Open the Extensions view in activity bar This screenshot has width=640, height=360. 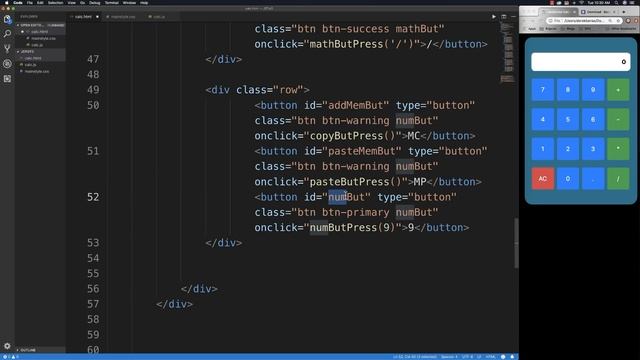(7, 78)
